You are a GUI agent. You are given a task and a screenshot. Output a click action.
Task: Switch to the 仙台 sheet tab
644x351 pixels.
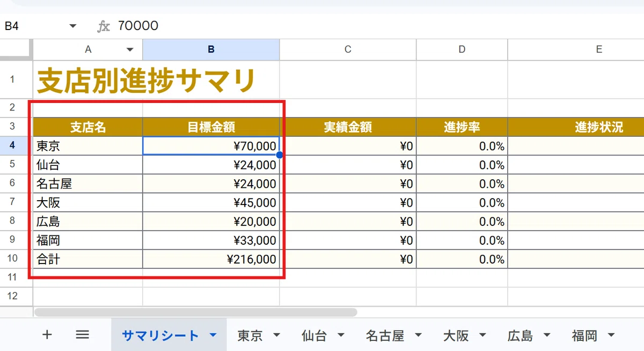pyautogui.click(x=314, y=335)
